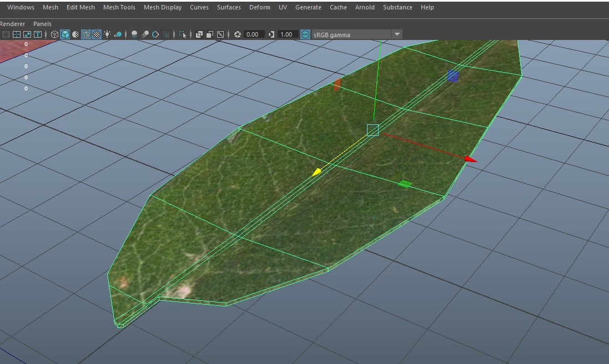Click the red plane handle square
Viewport: 609px width, 364px height.
(337, 84)
